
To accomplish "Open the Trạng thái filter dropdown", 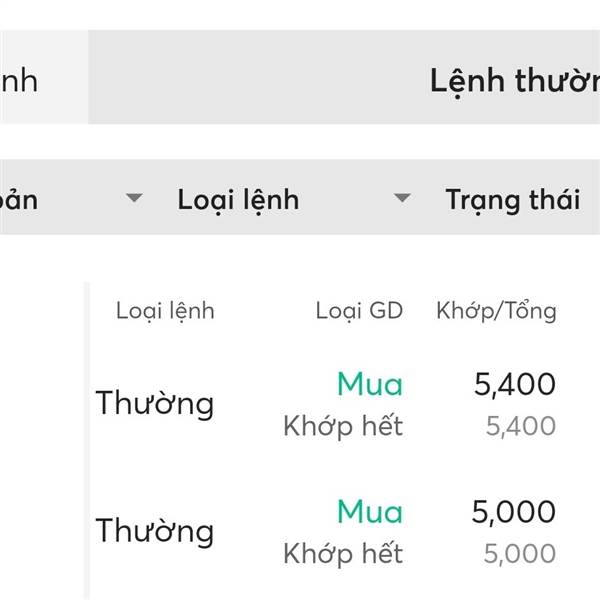I will (x=512, y=199).
